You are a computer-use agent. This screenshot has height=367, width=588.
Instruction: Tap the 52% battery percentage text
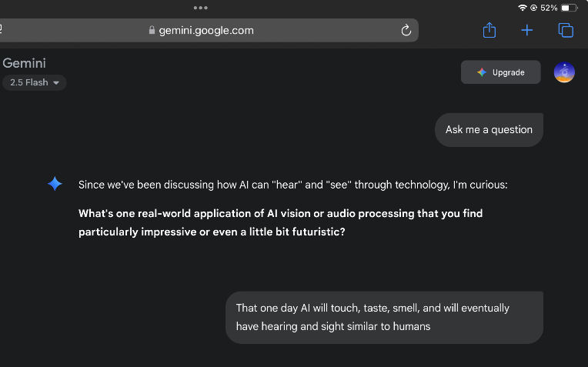coord(549,8)
